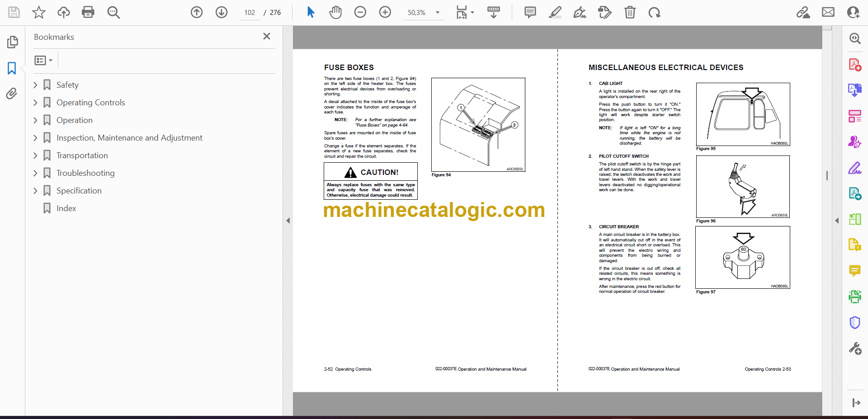This screenshot has height=419, width=868.
Task: Click the page number input field
Action: [x=250, y=13]
